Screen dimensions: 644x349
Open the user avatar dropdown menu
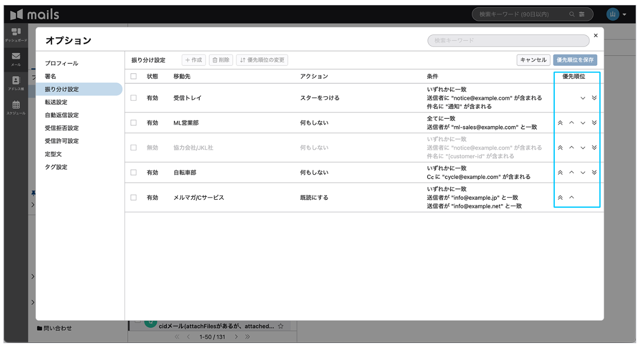click(617, 14)
